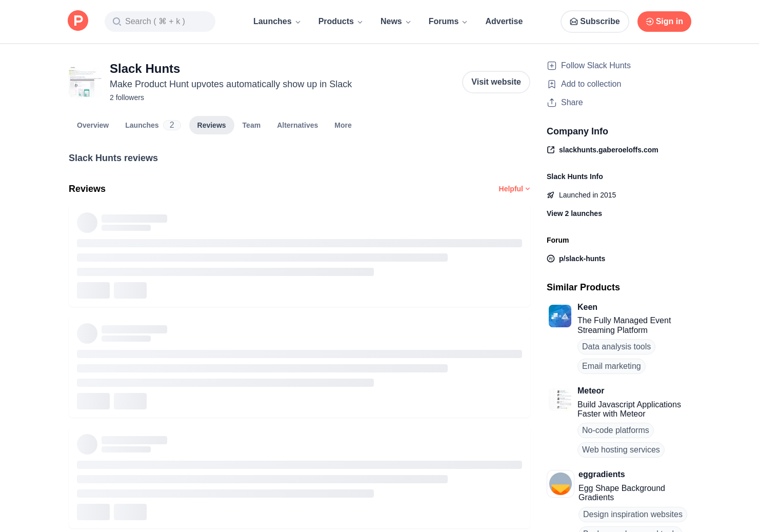
Task: Follow Slack Hunts link
Action: [596, 66]
